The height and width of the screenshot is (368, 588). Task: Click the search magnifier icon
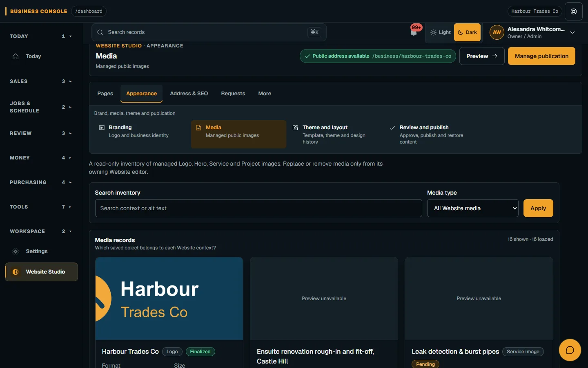coord(100,32)
